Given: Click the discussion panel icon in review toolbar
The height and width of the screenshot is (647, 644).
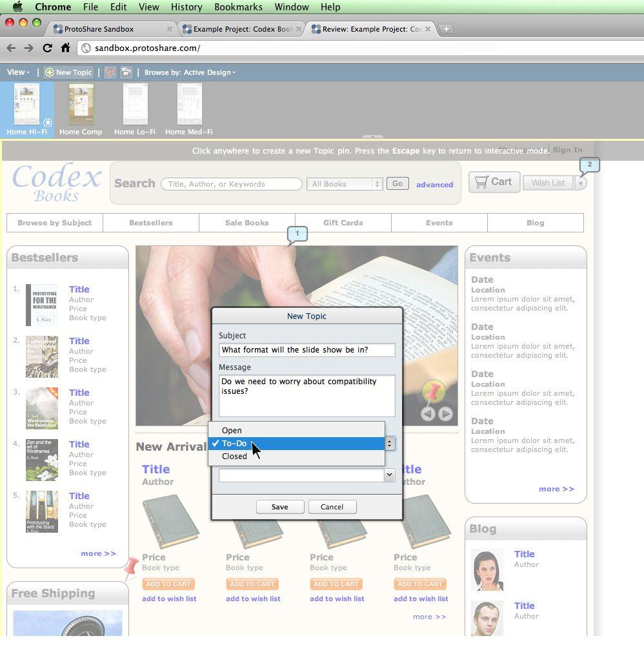Looking at the screenshot, I should click(x=126, y=72).
